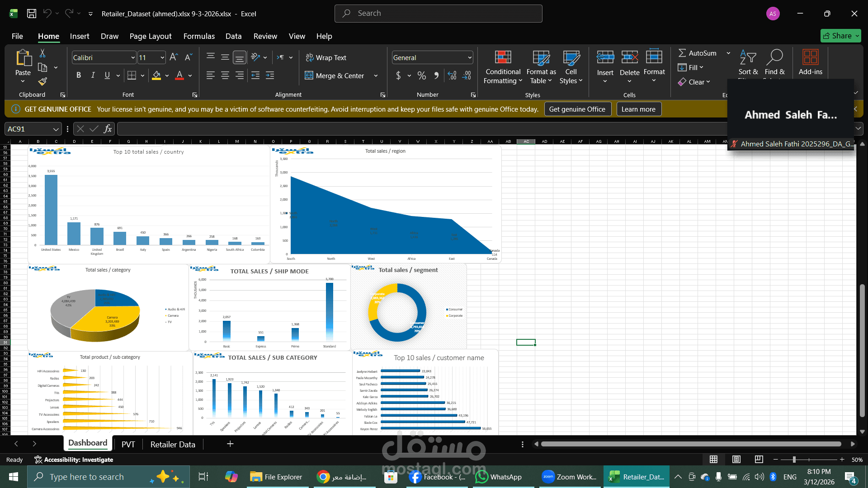Click the Get genuine Office button
This screenshot has height=488, width=868.
[x=577, y=109]
